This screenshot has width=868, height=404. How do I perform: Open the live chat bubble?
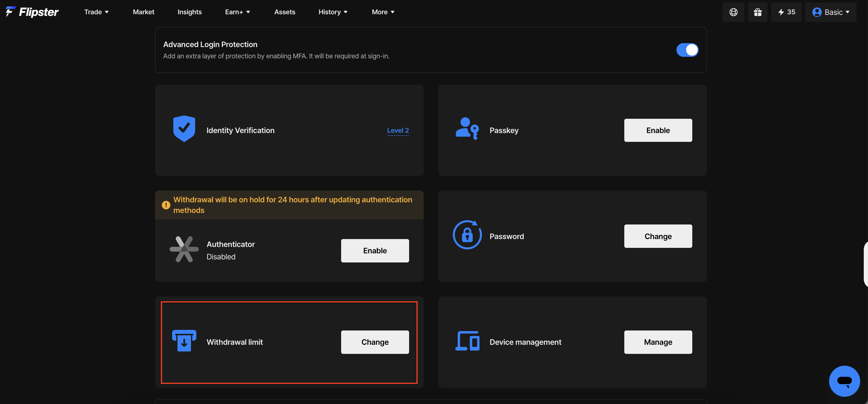pyautogui.click(x=844, y=381)
